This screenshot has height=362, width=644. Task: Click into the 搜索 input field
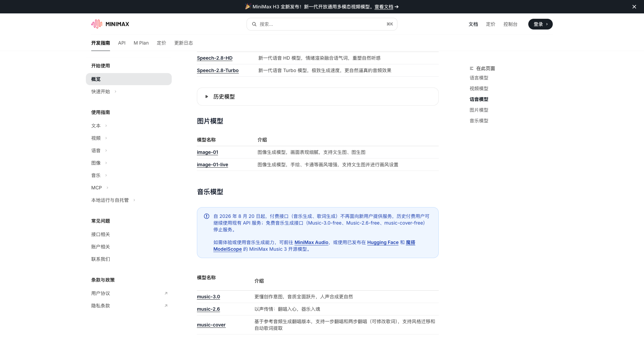tap(322, 24)
